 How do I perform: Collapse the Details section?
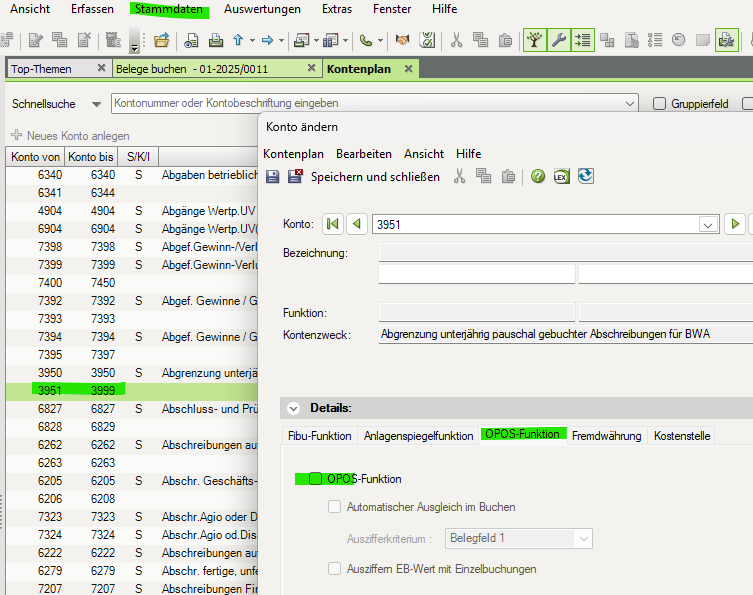(293, 408)
